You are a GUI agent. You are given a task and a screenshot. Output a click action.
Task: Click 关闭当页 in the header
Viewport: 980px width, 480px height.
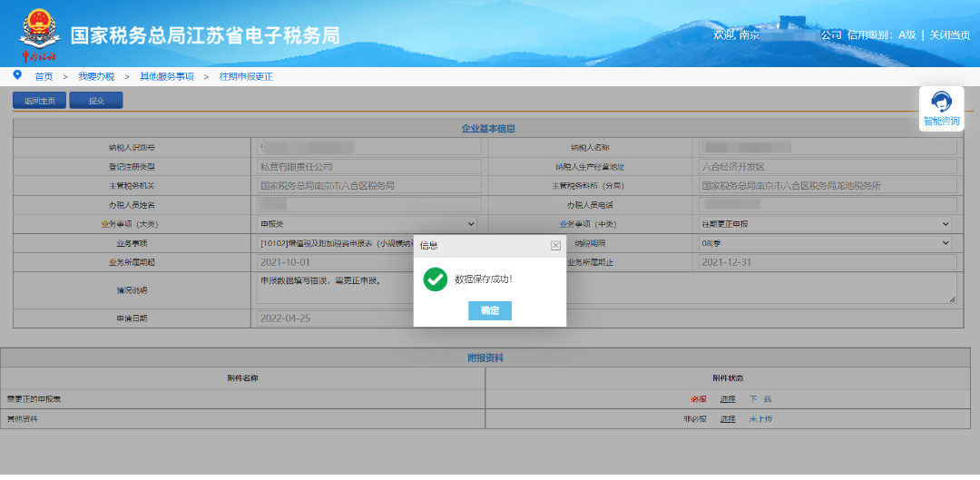click(x=950, y=34)
